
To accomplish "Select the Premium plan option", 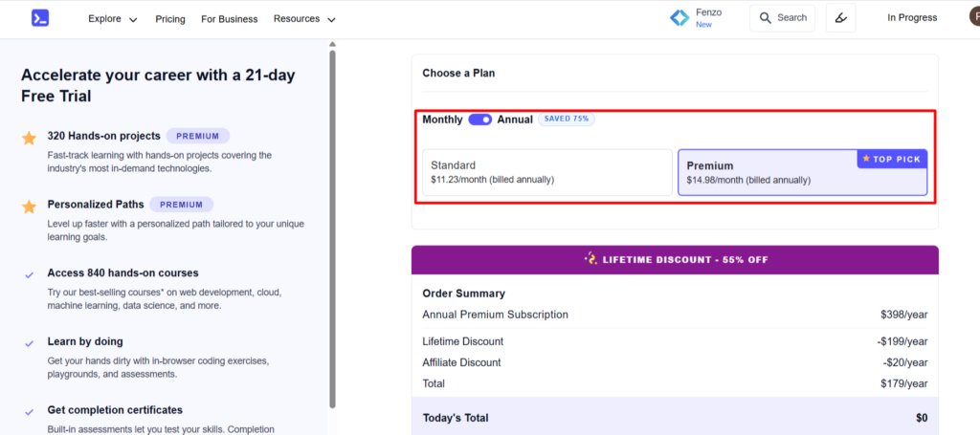I will [802, 172].
